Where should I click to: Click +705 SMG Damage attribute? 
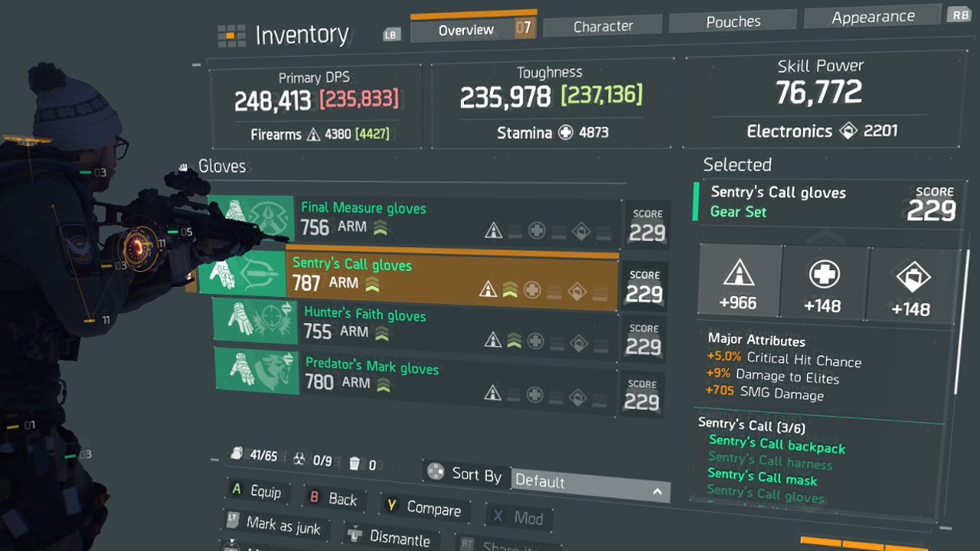pos(764,392)
